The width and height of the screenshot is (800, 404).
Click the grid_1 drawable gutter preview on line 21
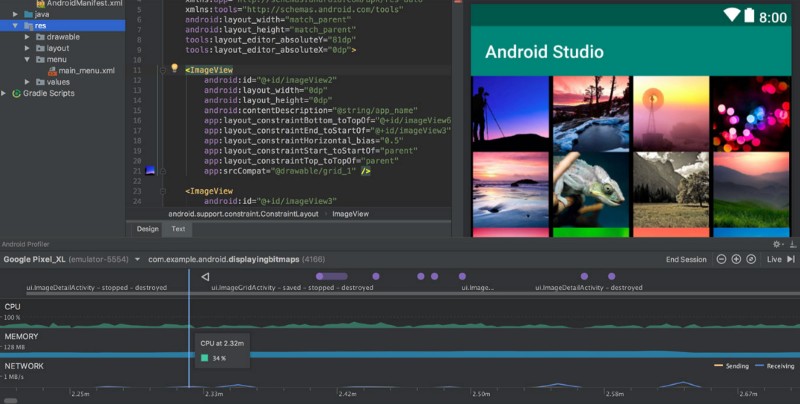click(150, 170)
